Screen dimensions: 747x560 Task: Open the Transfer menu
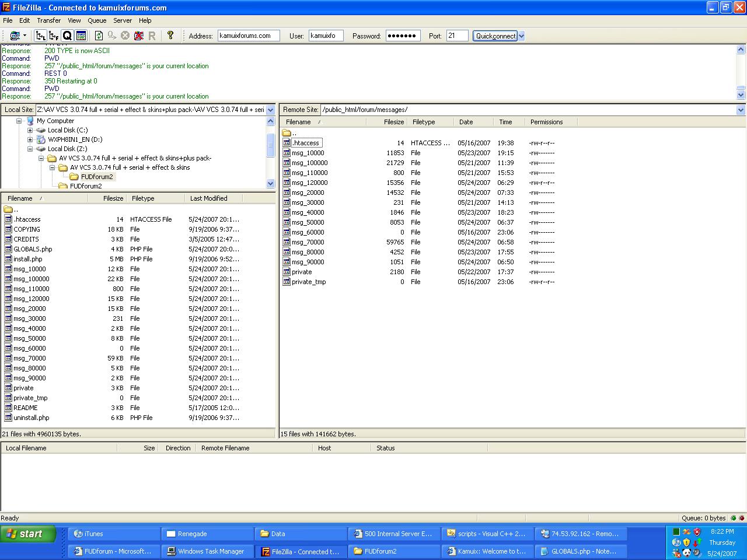point(49,20)
